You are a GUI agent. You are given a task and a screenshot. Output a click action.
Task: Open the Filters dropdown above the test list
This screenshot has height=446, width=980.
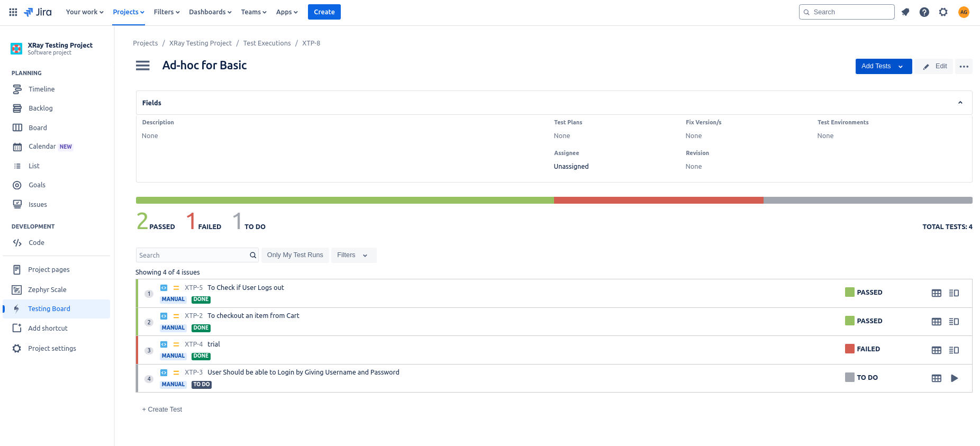click(353, 255)
